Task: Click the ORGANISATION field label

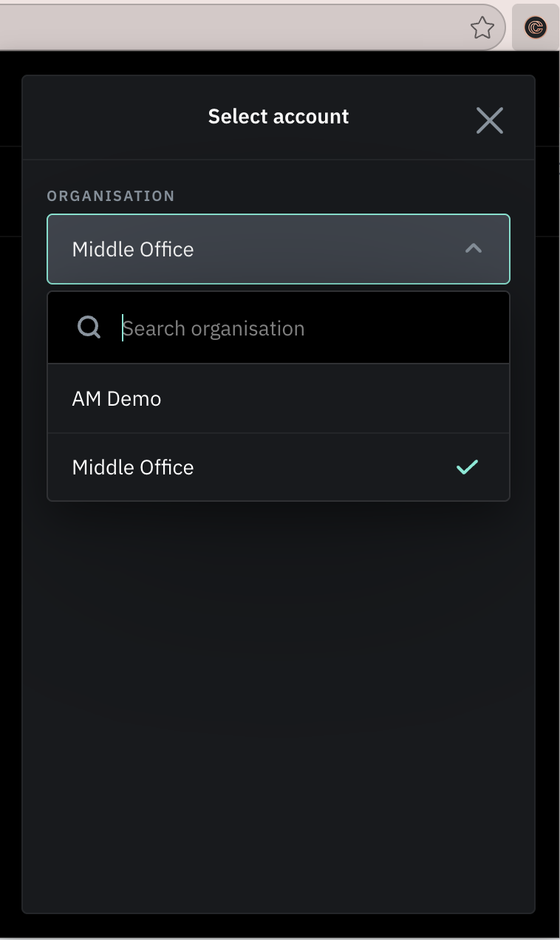Action: tap(111, 196)
